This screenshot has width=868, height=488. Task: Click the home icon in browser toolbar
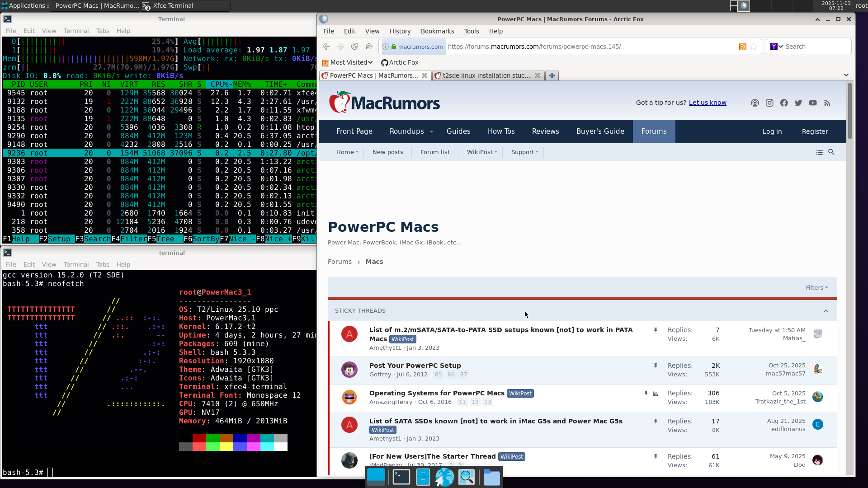coord(369,47)
